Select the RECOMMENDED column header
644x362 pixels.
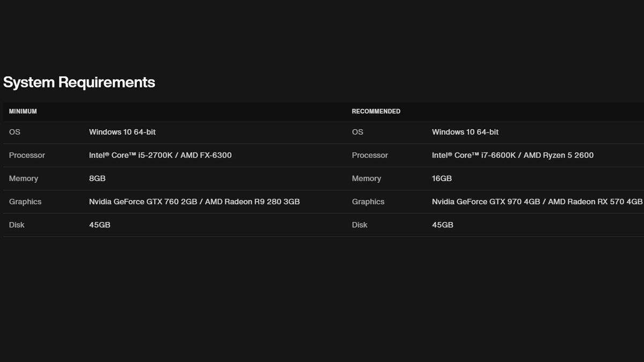click(376, 112)
